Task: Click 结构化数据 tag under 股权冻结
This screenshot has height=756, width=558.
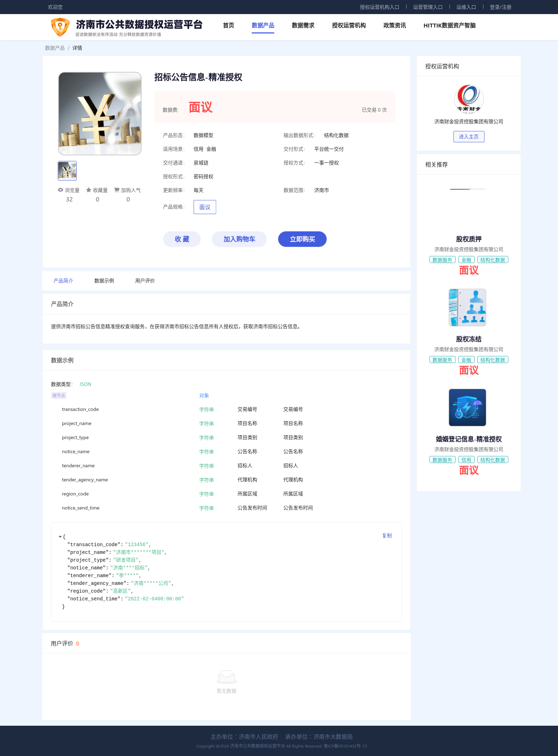Action: pos(493,360)
